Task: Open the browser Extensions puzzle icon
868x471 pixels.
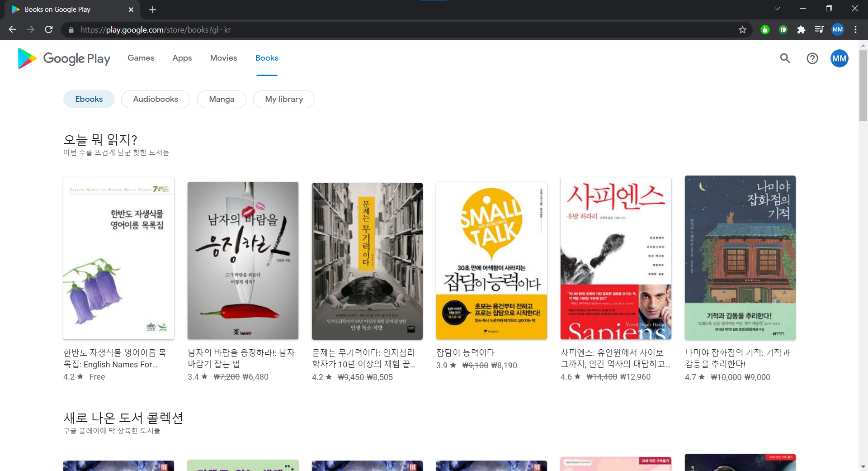Action: pos(801,30)
